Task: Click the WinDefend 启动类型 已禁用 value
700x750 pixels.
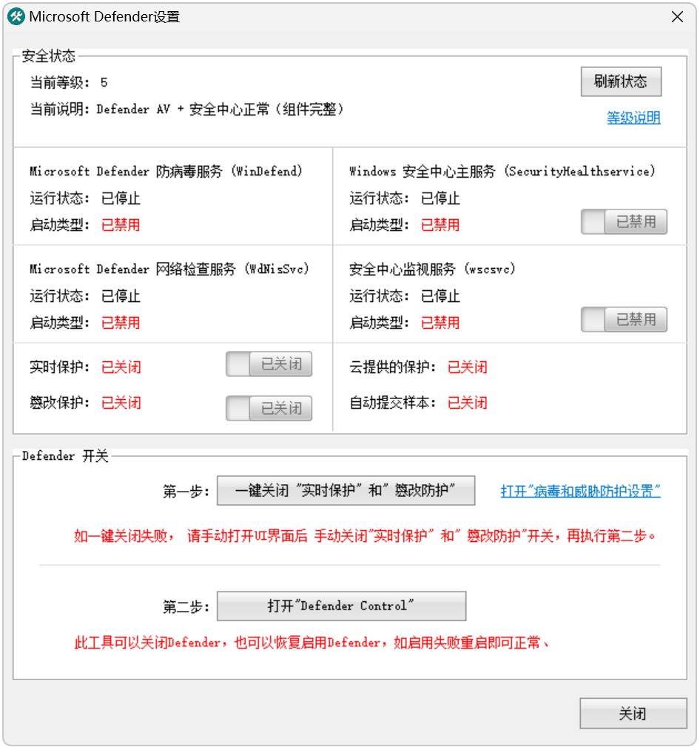Action: [121, 225]
